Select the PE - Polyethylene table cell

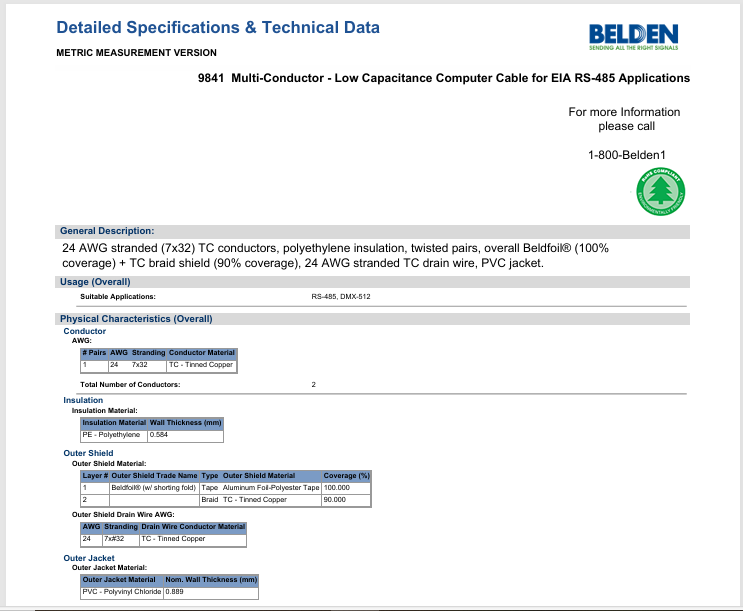(x=112, y=435)
